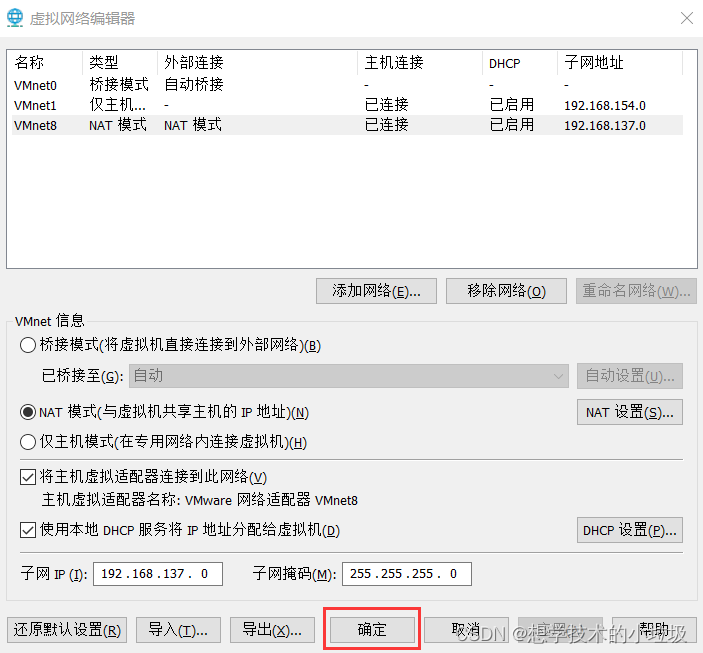Screen dimensions: 703x653
Task: Click 已连接 host cell in VMnet8 row
Action: pos(386,125)
